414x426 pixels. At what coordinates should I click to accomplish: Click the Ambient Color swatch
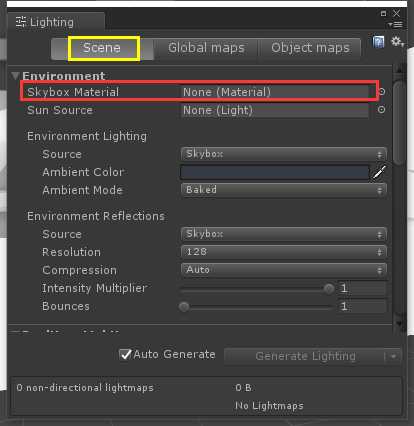(x=275, y=172)
